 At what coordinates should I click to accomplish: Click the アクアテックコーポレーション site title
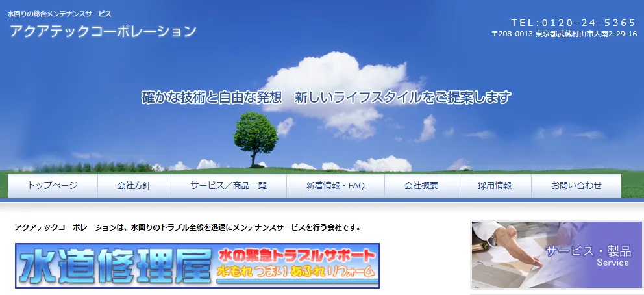[103, 31]
